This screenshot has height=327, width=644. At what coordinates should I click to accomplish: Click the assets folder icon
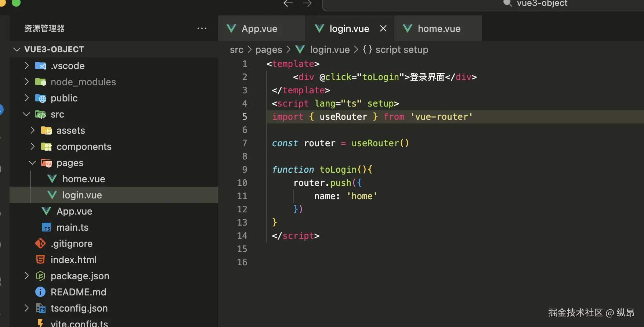[47, 130]
